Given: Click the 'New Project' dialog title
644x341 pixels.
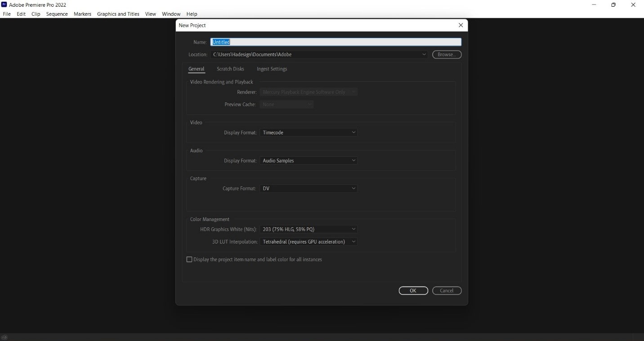Looking at the screenshot, I should click(x=192, y=25).
